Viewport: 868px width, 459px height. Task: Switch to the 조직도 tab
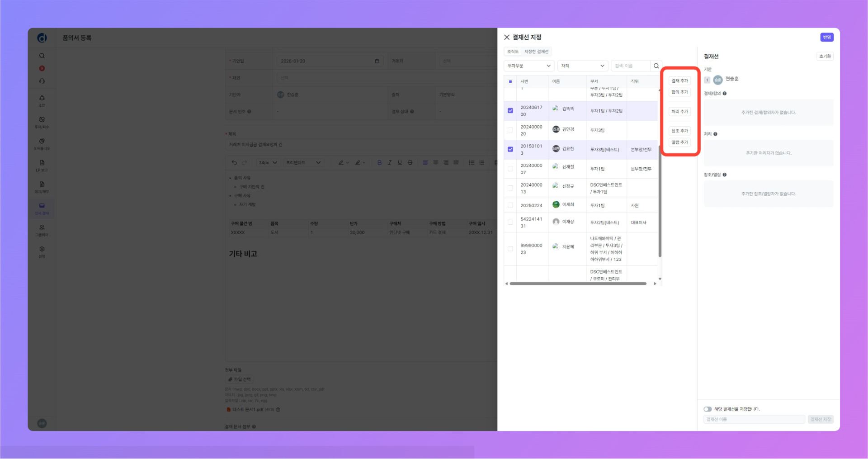[x=513, y=52]
